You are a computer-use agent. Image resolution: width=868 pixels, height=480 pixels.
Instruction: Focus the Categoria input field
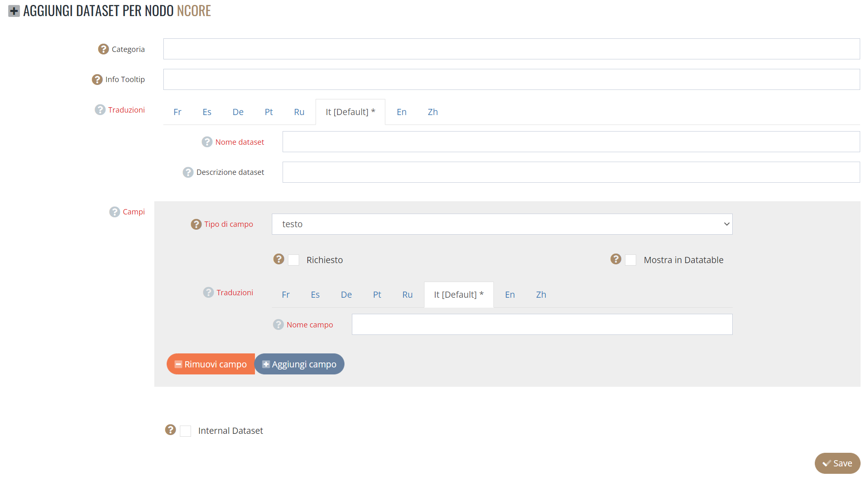point(512,49)
